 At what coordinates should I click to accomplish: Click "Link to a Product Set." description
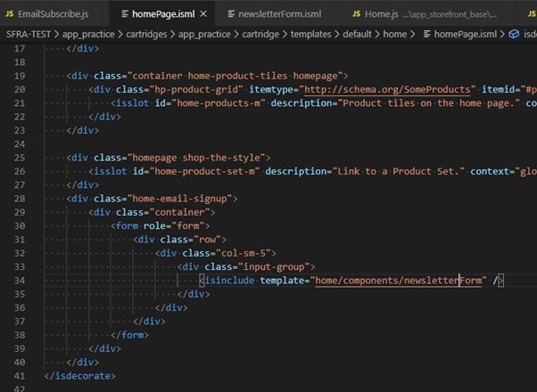coord(399,171)
